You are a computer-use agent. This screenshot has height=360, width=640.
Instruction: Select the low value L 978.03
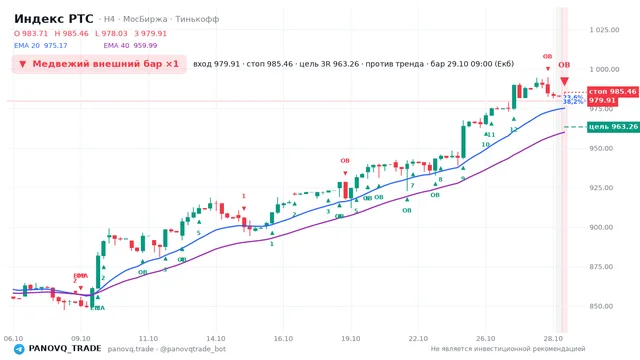(111, 33)
